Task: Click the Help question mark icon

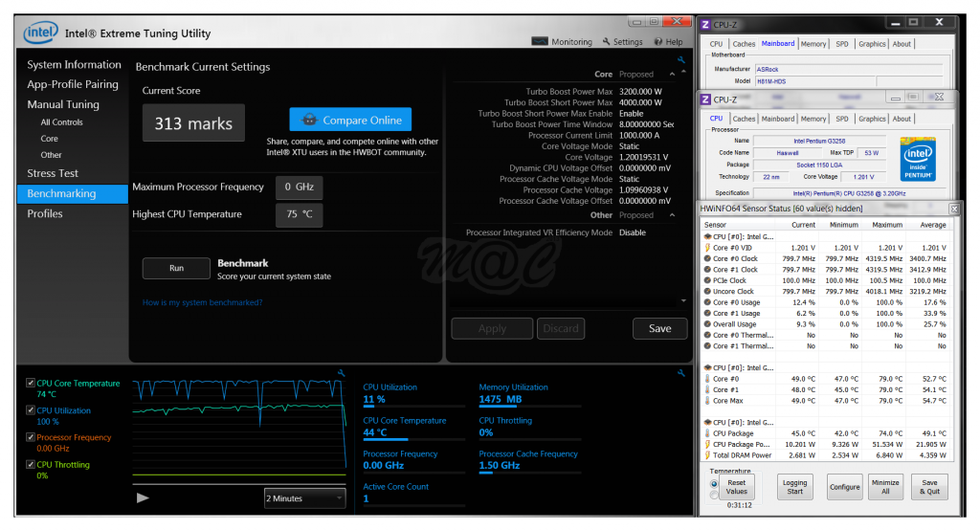Action: 658,42
